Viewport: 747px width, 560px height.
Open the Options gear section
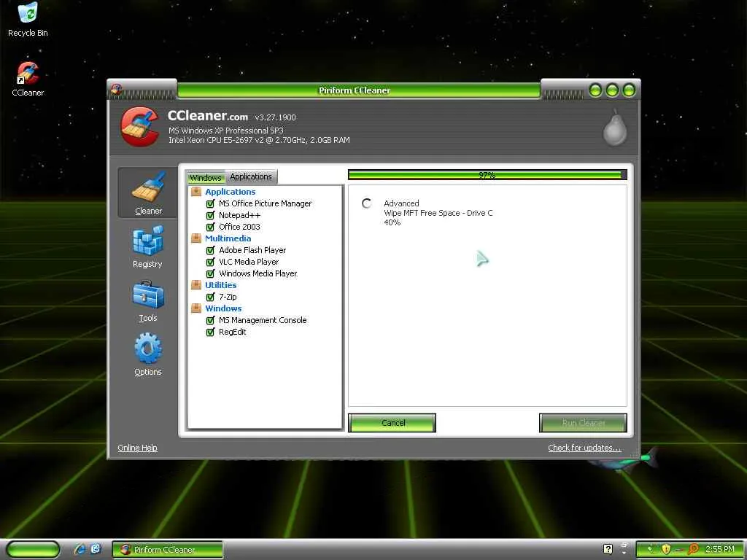pyautogui.click(x=147, y=355)
